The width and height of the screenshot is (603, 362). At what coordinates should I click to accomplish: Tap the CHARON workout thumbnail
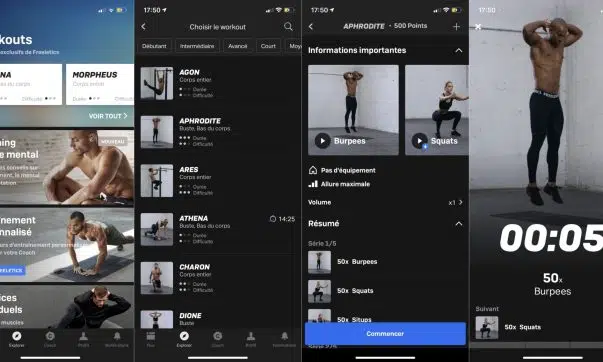coord(157,278)
